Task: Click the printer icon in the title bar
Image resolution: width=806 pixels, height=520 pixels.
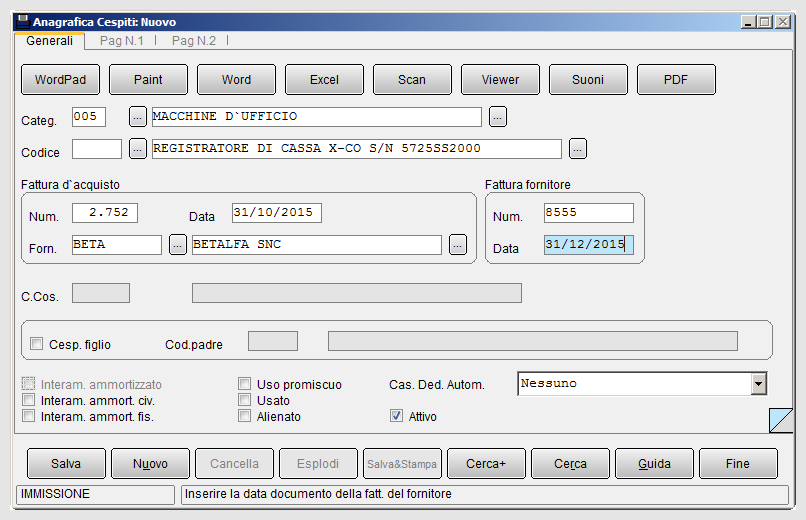Action: tap(23, 22)
